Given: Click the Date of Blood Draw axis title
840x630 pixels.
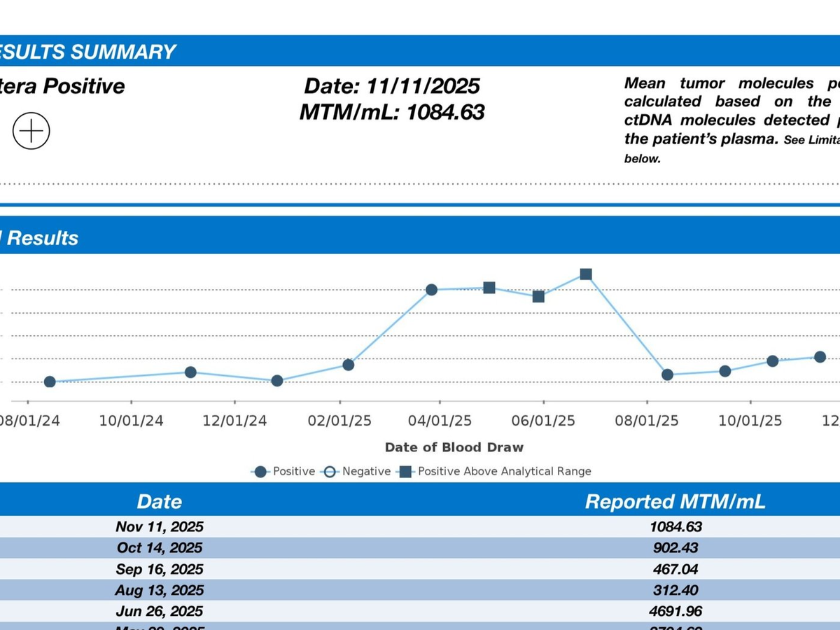Looking at the screenshot, I should 454,447.
